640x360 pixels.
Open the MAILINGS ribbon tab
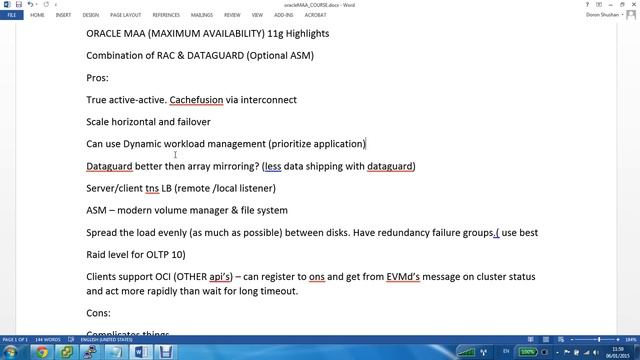(x=202, y=15)
